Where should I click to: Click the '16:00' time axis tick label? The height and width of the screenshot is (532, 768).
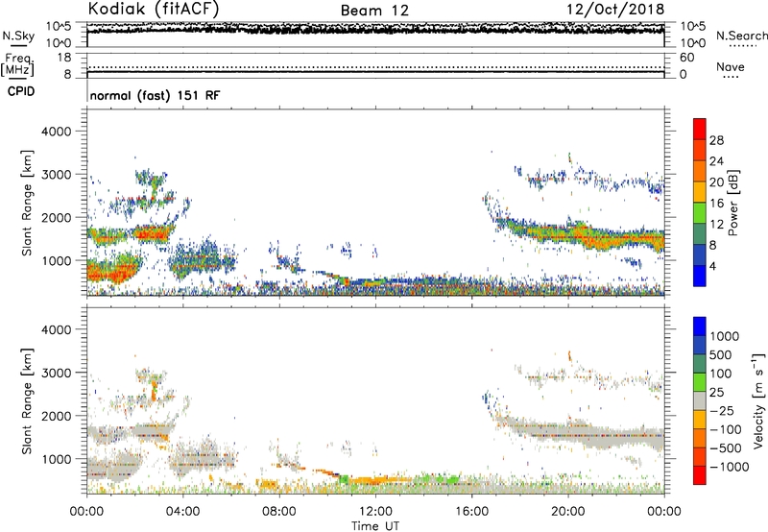pyautogui.click(x=471, y=512)
